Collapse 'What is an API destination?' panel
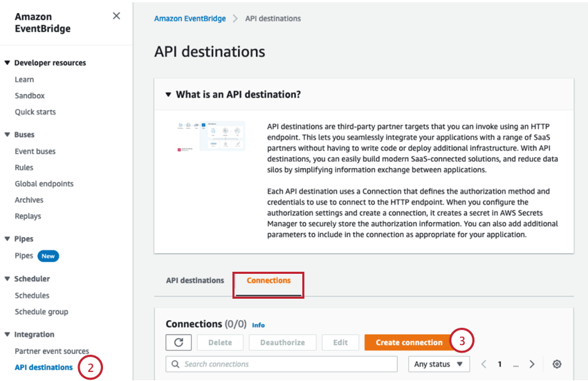 [168, 95]
